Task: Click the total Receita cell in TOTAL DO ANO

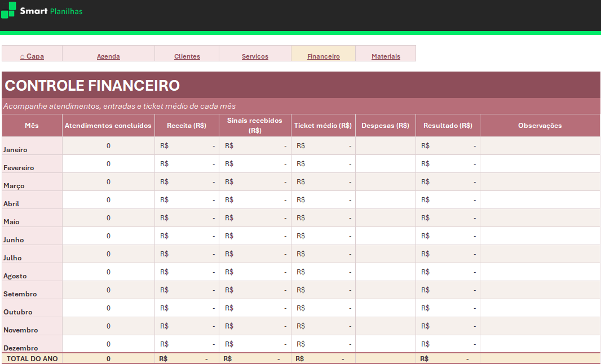Action: 187,358
